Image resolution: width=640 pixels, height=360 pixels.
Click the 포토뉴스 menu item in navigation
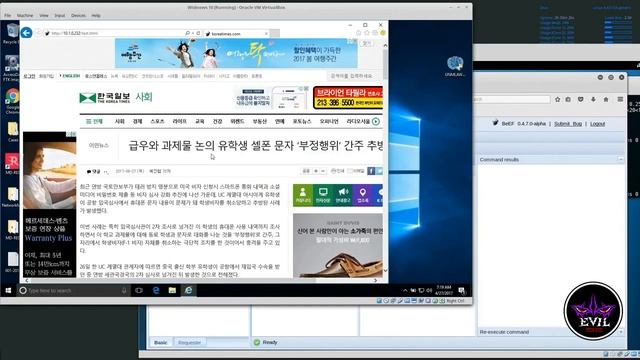pos(302,122)
